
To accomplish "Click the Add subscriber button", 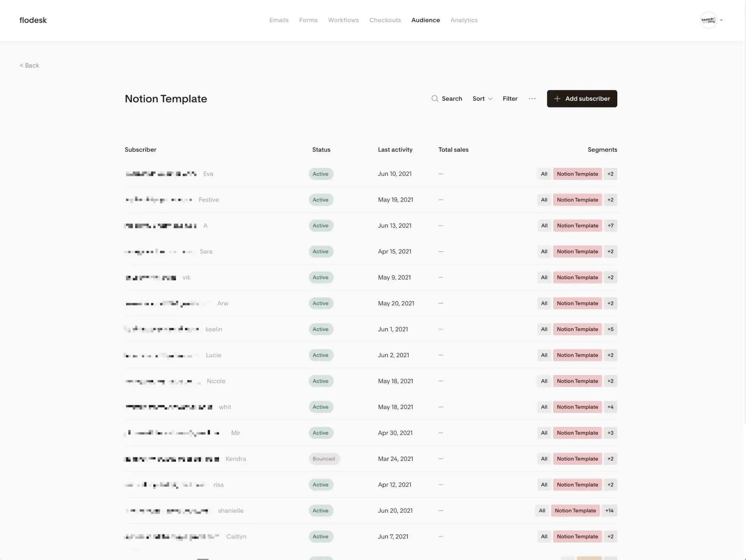I will tap(582, 98).
